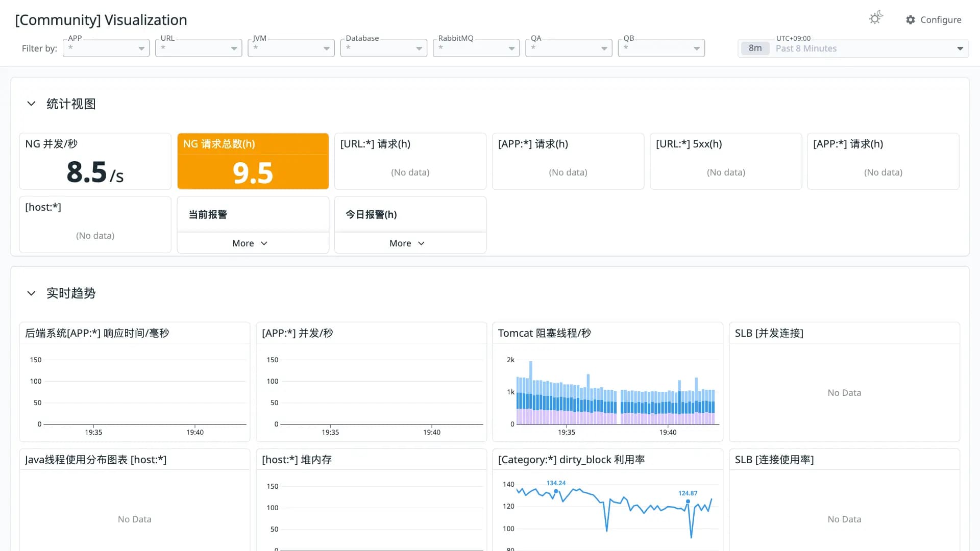Click the 后端系统[APP:*] 响应时间/毫秒 title
This screenshot has height=551, width=980.
(x=97, y=333)
